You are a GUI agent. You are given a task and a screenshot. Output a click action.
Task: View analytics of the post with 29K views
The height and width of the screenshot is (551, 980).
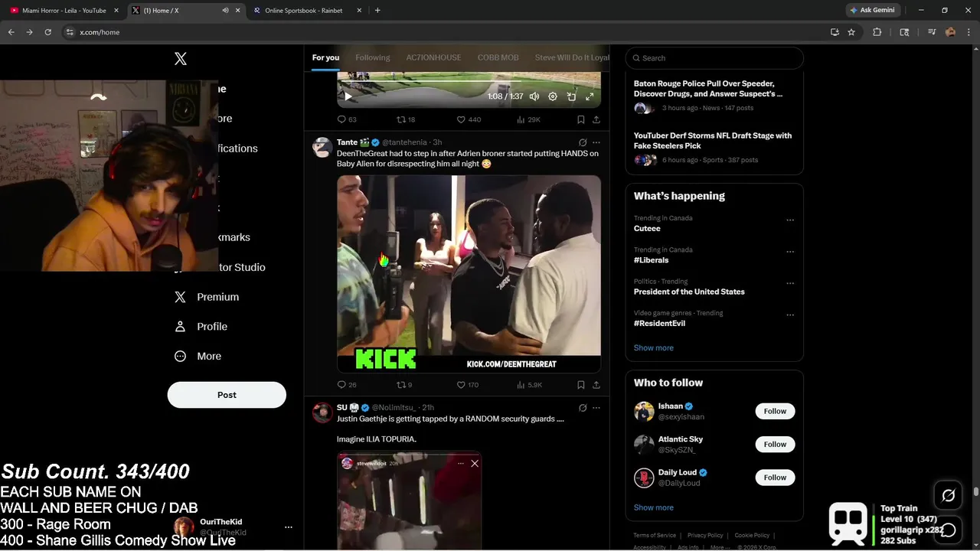528,119
